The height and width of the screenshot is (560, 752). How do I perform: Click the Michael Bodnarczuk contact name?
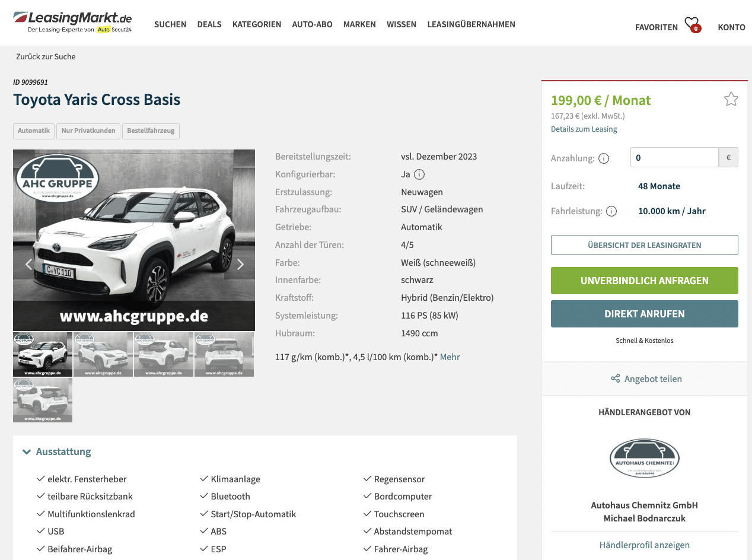[645, 518]
